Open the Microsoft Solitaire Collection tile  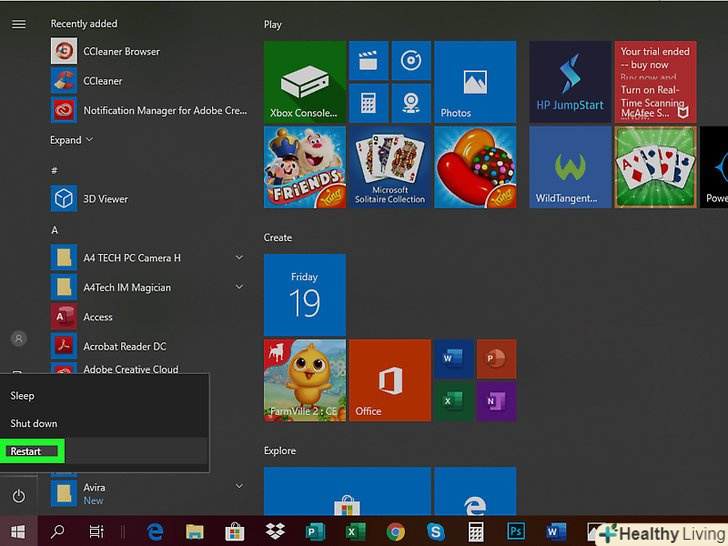390,167
